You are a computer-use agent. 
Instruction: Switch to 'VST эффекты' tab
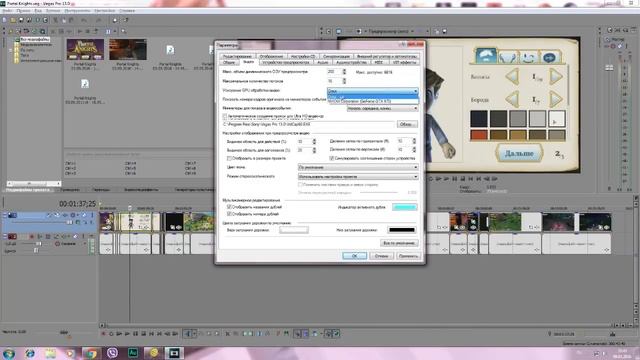[404, 63]
